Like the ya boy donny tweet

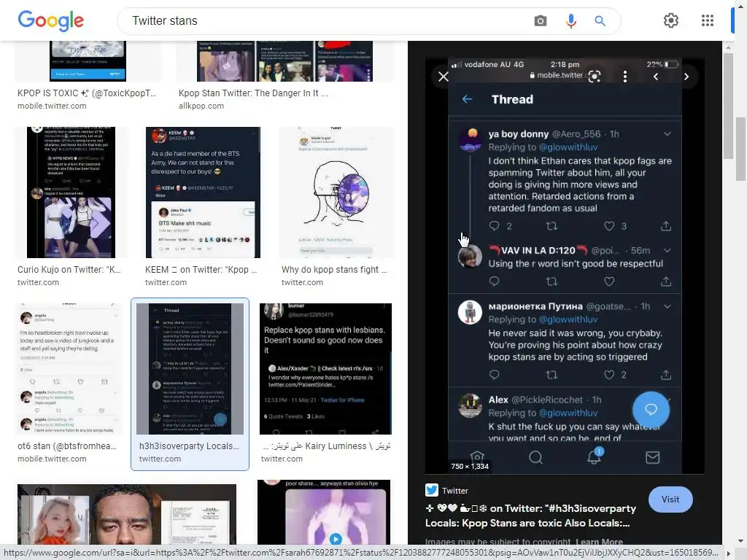(x=609, y=226)
